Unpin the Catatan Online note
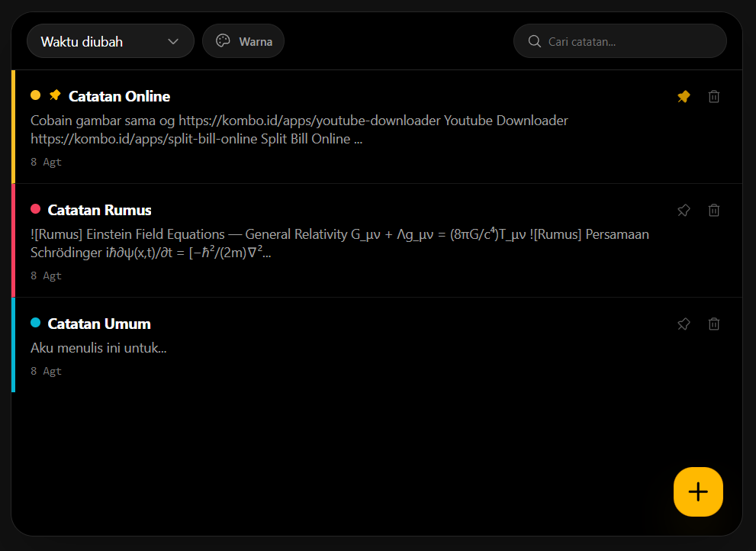 [x=684, y=96]
